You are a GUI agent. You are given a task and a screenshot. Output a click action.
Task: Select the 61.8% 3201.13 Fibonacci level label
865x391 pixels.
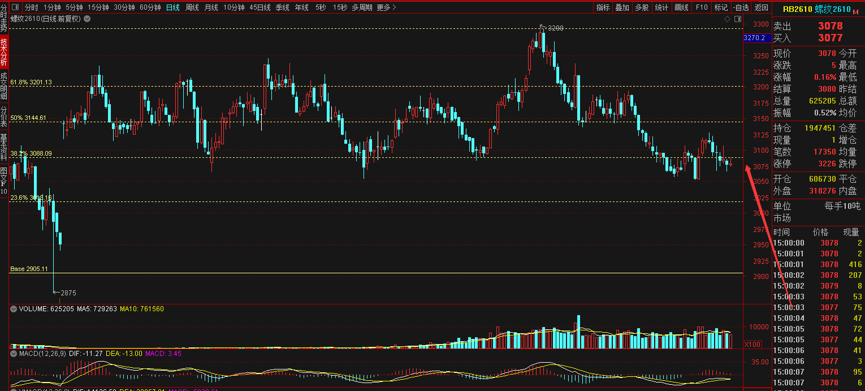[x=31, y=82]
